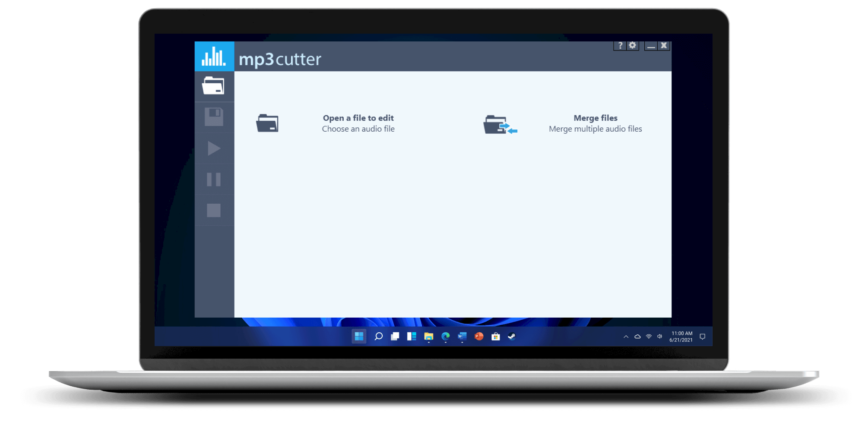Open the notification center icon
The height and width of the screenshot is (441, 868).
[702, 337]
